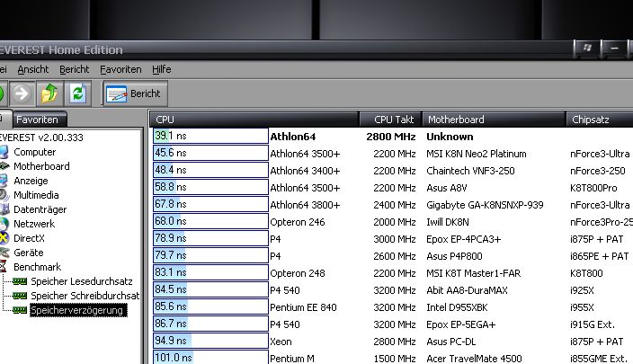Click 'Epox EP-4PCA3+' motherboard cell

[x=463, y=239]
